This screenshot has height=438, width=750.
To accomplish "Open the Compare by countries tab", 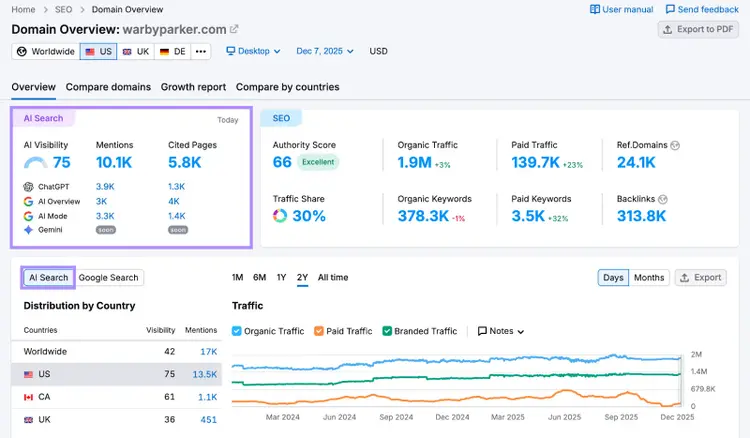I will 287,87.
